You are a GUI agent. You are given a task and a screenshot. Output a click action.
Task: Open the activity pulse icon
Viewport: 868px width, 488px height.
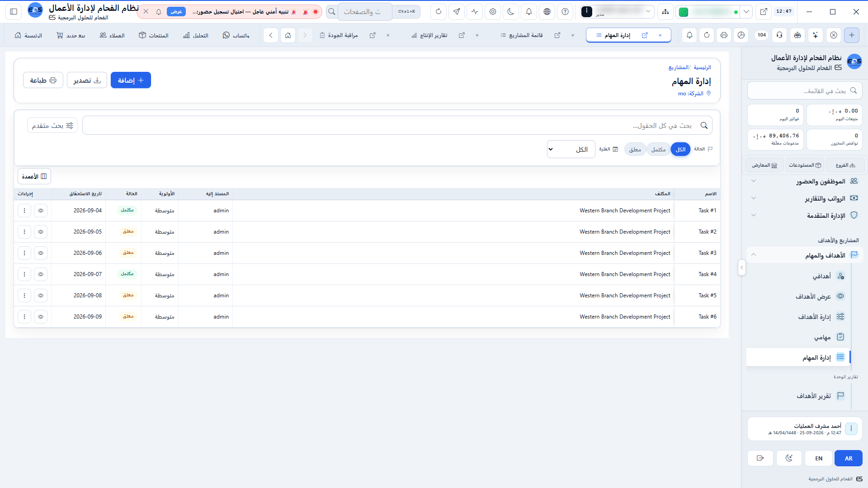tap(475, 12)
